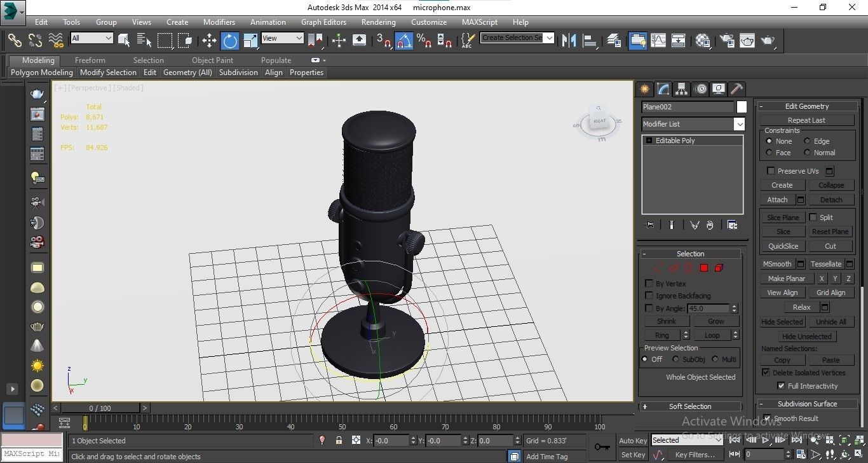Expand the Editable Poly stack entry
Screen dimensions: 868x463
[x=649, y=141]
